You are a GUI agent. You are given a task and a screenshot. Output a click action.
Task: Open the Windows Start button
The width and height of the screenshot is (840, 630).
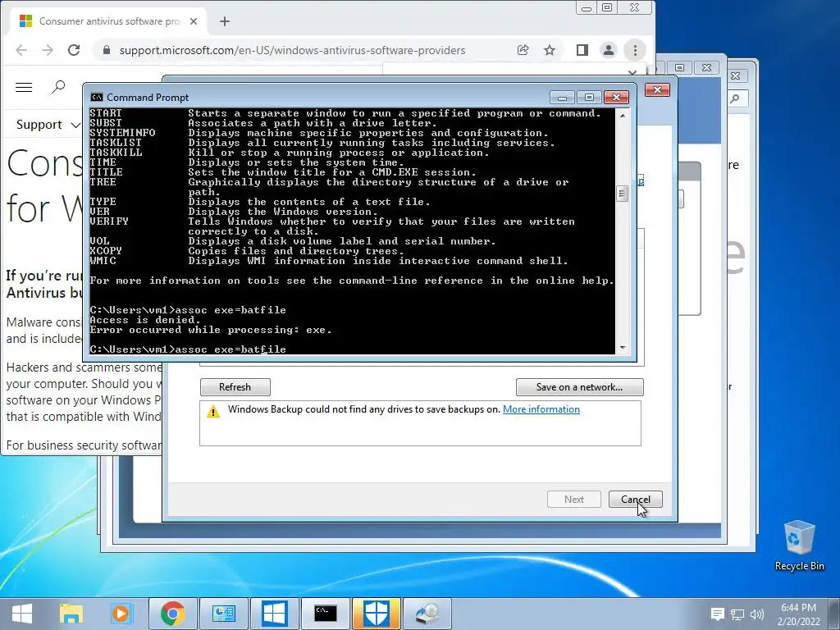click(22, 614)
